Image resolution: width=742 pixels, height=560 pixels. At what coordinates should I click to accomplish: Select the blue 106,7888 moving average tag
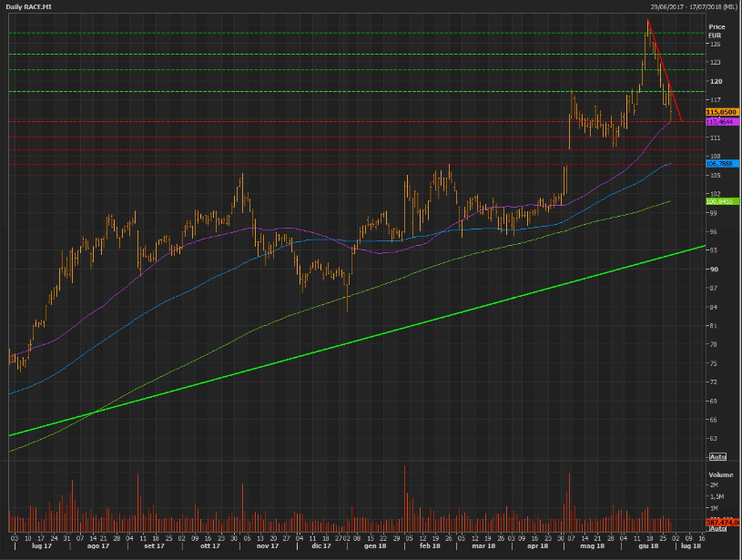pyautogui.click(x=721, y=164)
